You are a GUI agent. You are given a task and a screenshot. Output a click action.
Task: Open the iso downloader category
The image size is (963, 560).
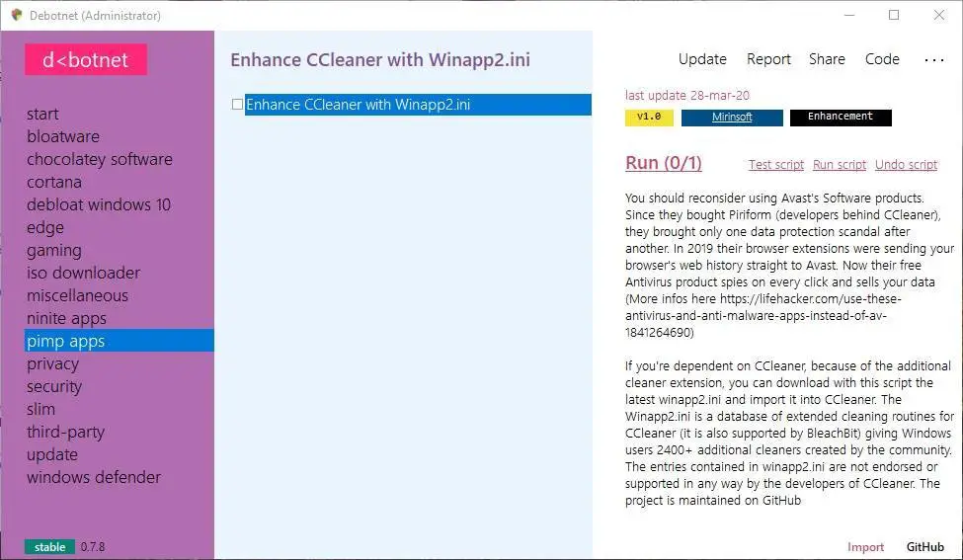pos(84,274)
